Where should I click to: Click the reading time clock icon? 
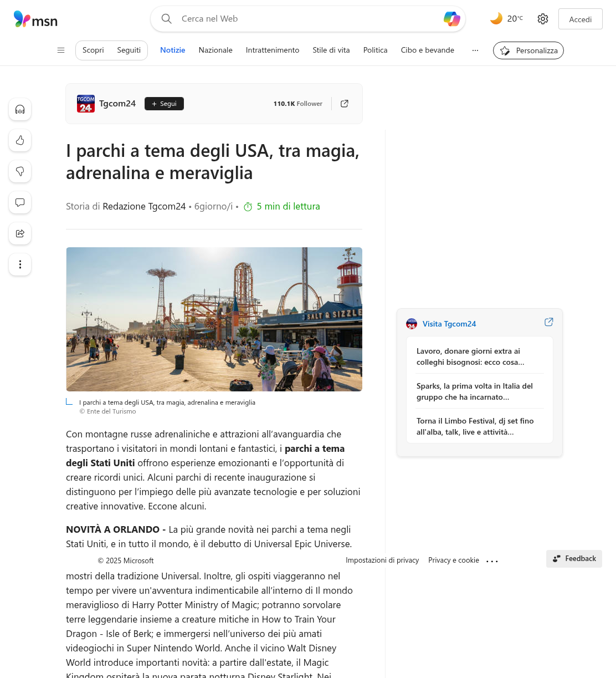click(x=248, y=207)
